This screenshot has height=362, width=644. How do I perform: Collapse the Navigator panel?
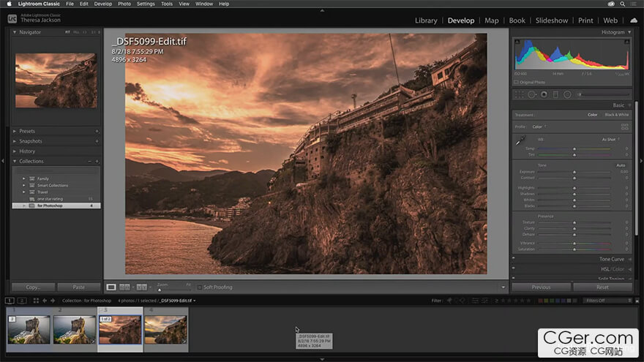[x=15, y=32]
